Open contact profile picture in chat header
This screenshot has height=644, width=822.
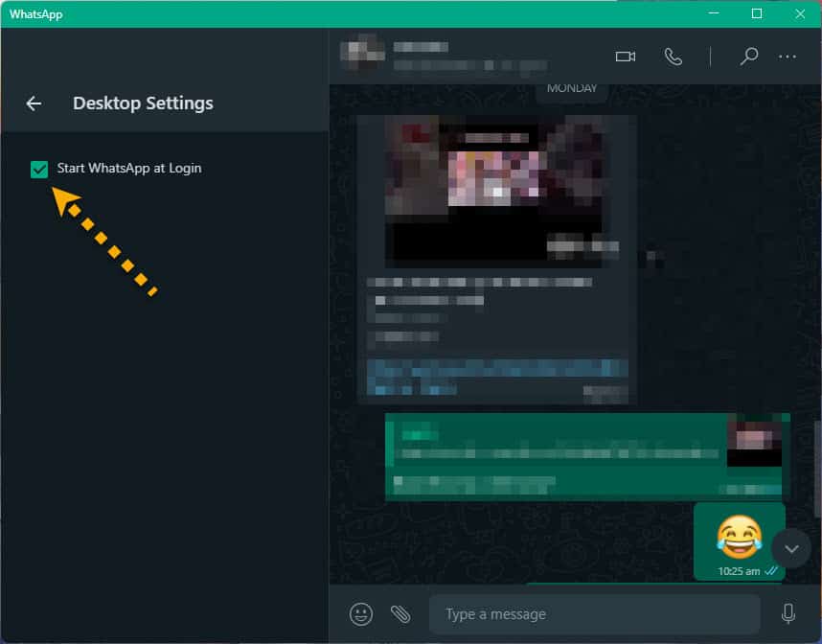(x=362, y=53)
